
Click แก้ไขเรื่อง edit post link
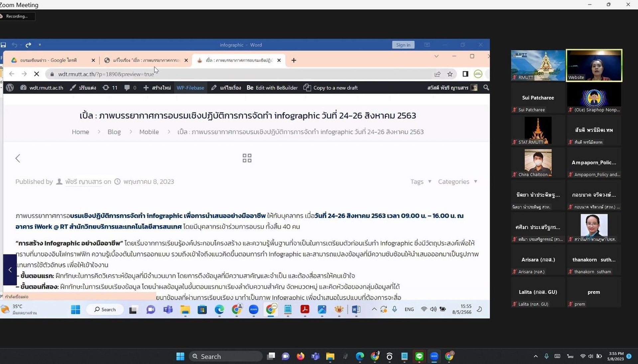click(x=226, y=88)
